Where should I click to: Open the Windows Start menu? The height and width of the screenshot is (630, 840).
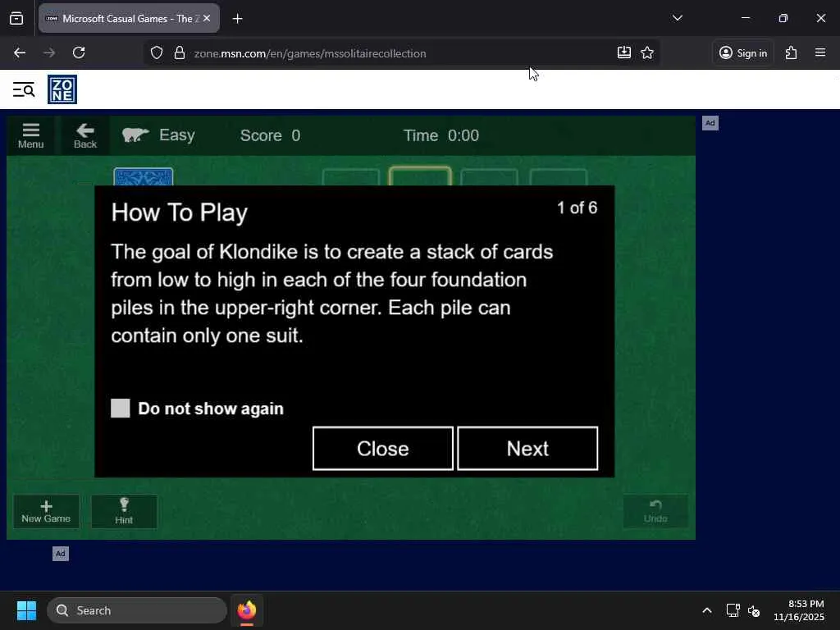[x=26, y=610]
